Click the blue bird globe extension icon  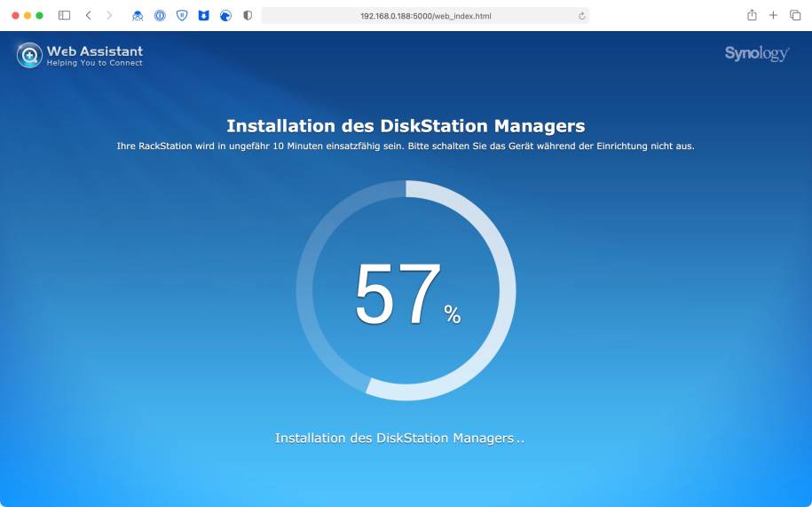coord(225,15)
